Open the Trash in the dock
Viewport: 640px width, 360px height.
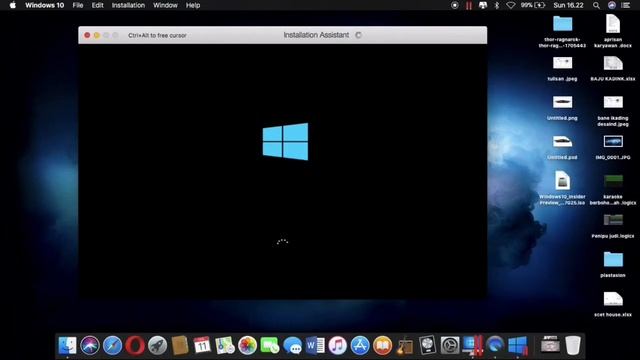click(x=573, y=345)
